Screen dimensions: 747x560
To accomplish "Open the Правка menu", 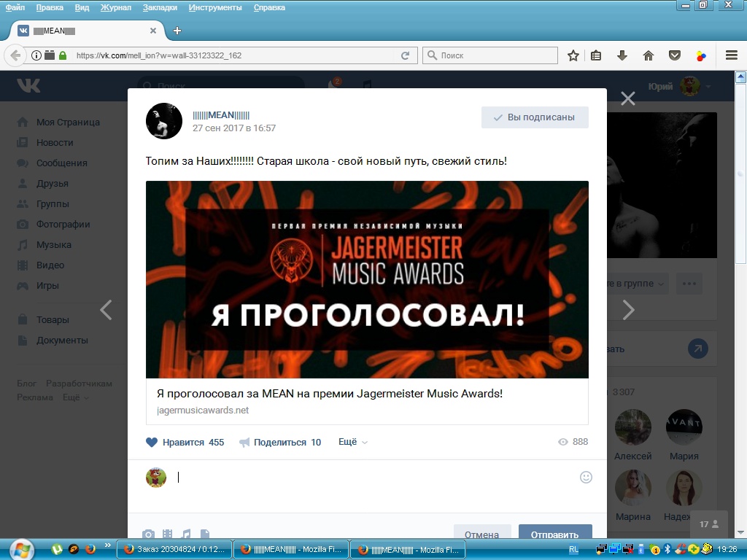I will tap(50, 7).
